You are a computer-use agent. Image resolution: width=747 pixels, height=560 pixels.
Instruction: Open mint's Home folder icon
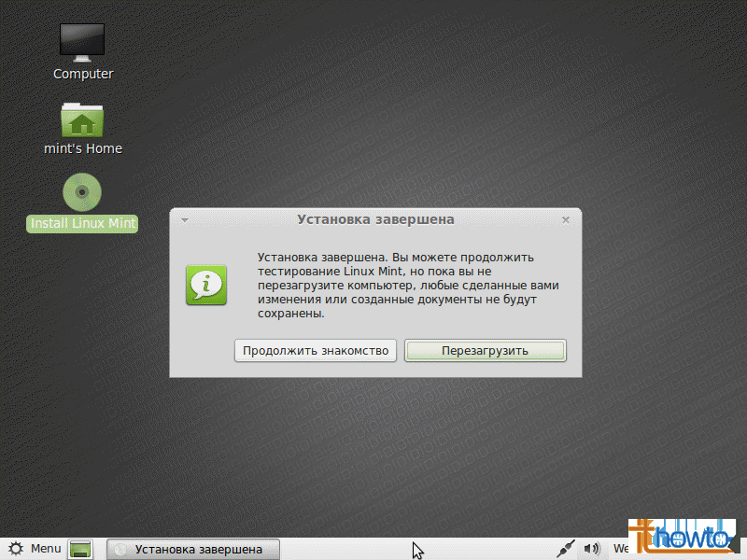pyautogui.click(x=82, y=120)
